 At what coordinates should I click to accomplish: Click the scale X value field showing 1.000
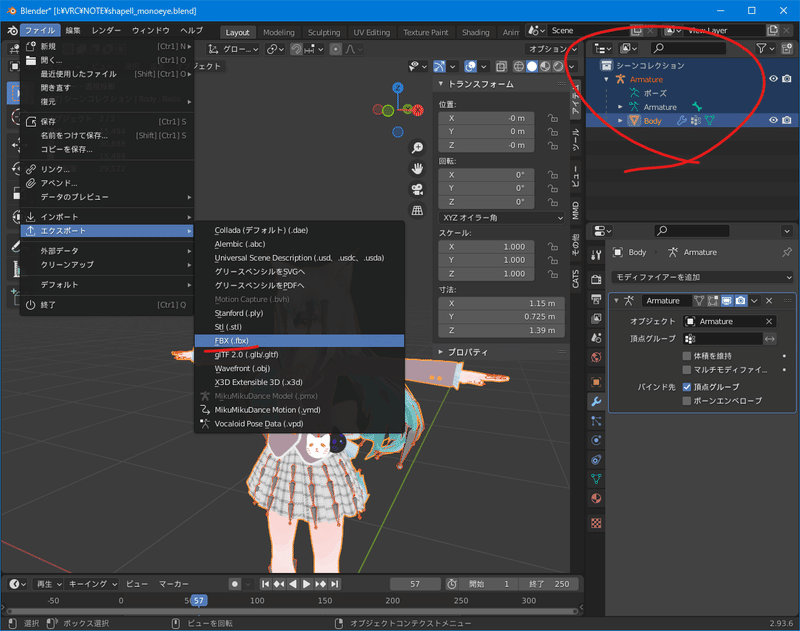pos(486,247)
